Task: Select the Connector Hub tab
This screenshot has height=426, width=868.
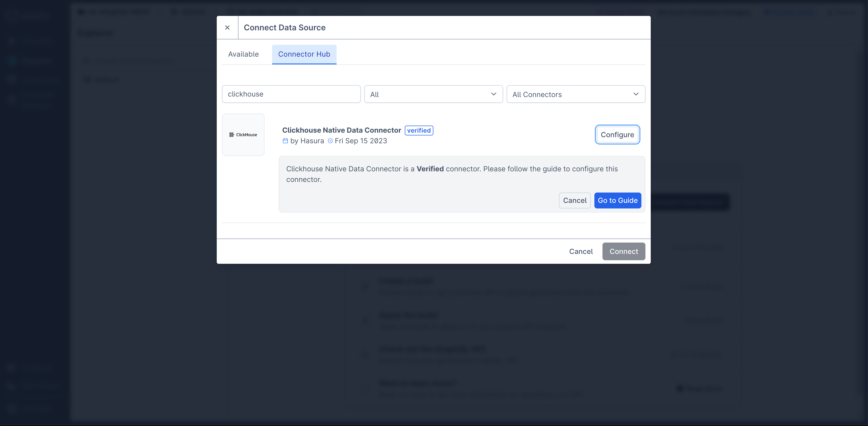Action: pos(304,54)
